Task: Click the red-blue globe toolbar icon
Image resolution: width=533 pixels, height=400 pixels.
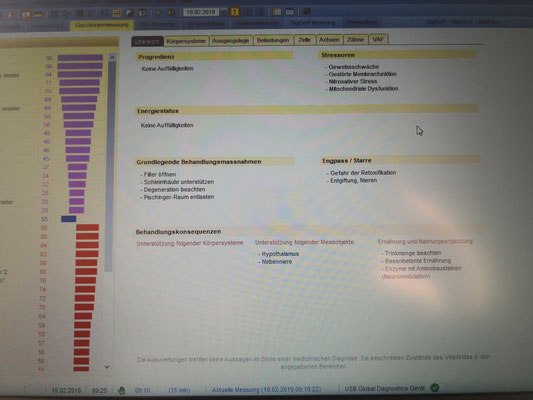Action: (307, 12)
